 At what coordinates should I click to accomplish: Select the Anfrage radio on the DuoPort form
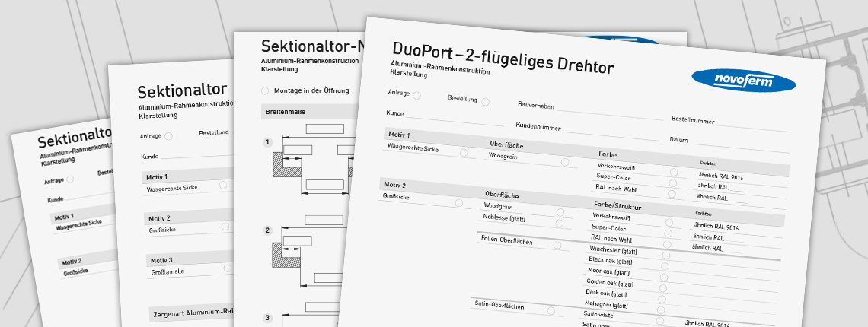(416, 95)
